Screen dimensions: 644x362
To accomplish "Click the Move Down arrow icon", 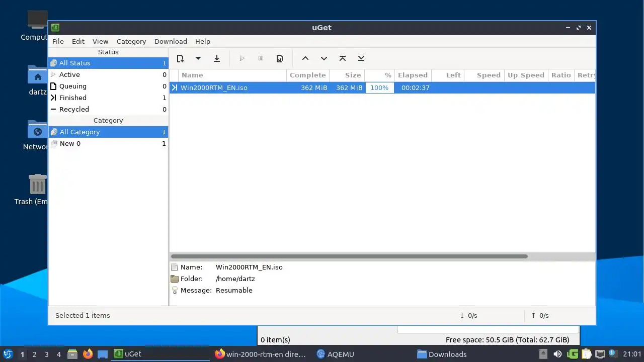I will [x=324, y=59].
